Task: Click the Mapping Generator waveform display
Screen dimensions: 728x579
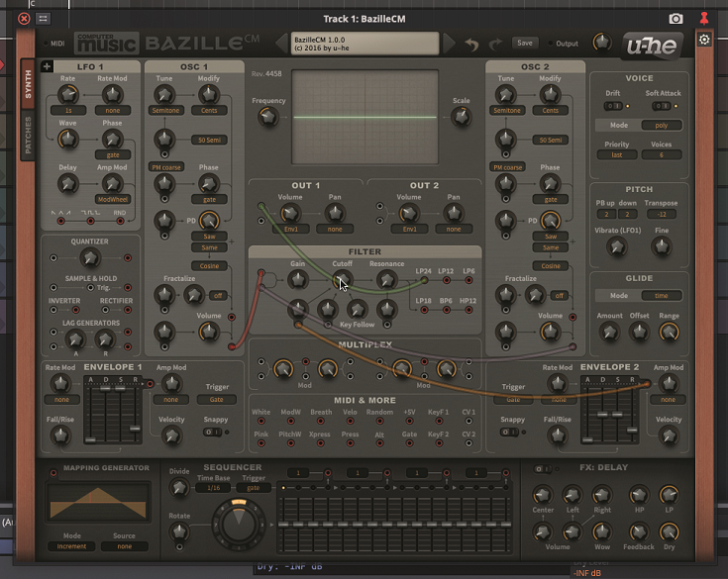Action: pyautogui.click(x=98, y=502)
